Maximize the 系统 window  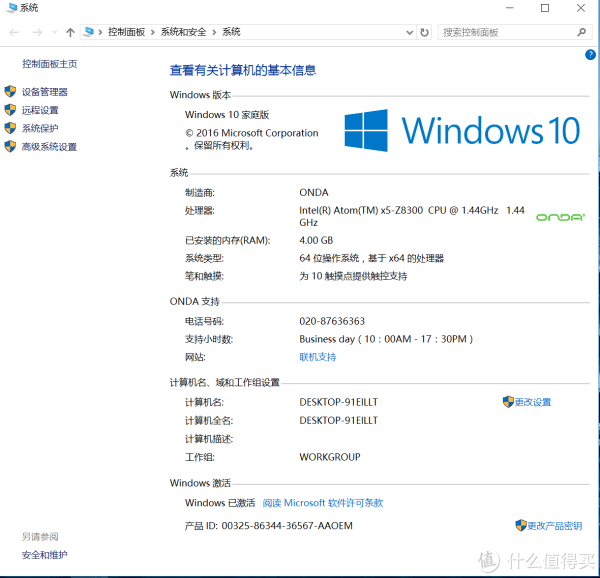pos(545,8)
